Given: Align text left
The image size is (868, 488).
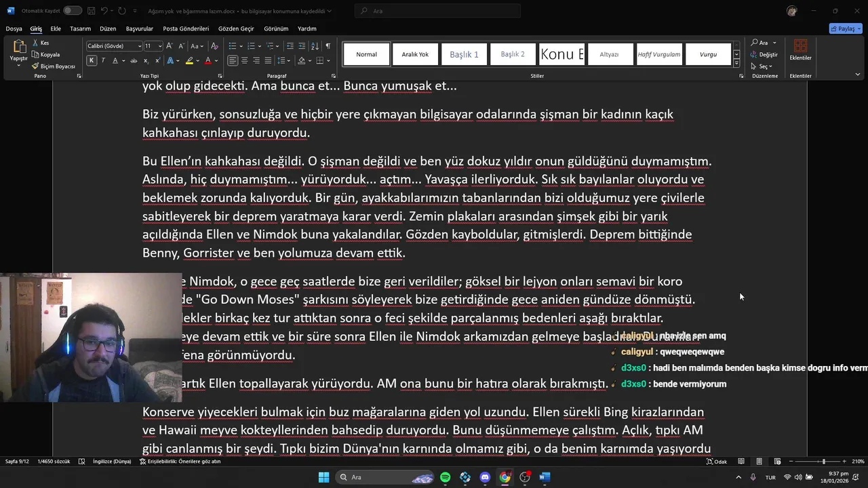Looking at the screenshot, I should click(233, 60).
